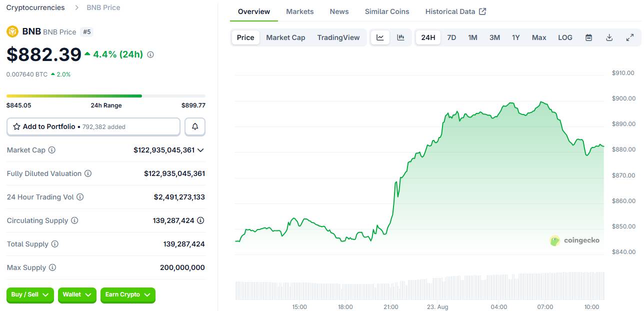Switch to the Overview tab
Screen dimensions: 644x311
(x=254, y=11)
